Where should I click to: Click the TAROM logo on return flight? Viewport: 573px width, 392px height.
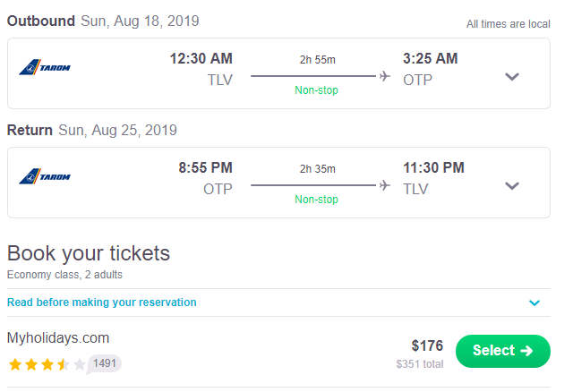45,176
